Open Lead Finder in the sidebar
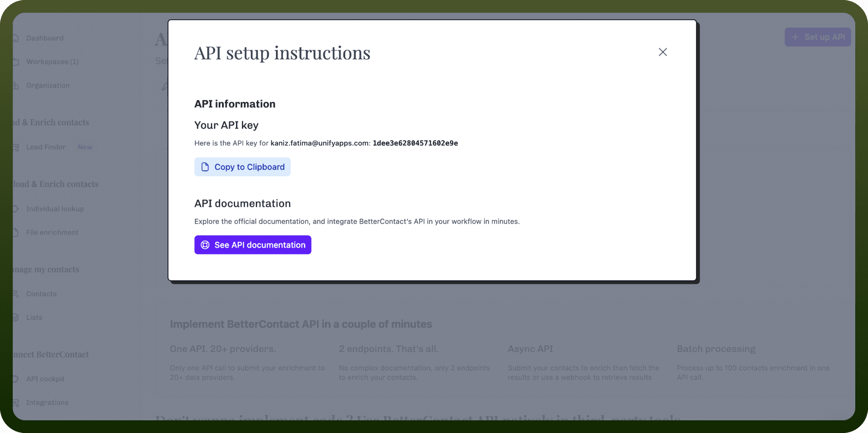Image resolution: width=868 pixels, height=433 pixels. pos(46,147)
